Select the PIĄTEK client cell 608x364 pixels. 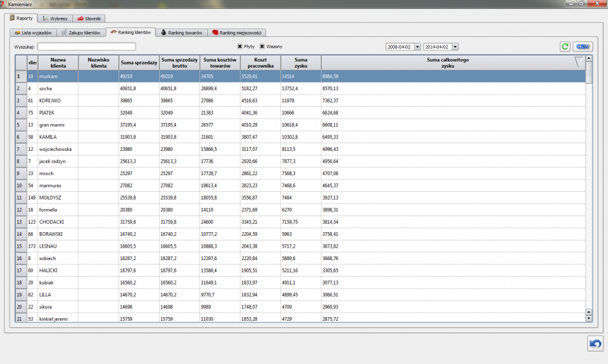(x=58, y=113)
